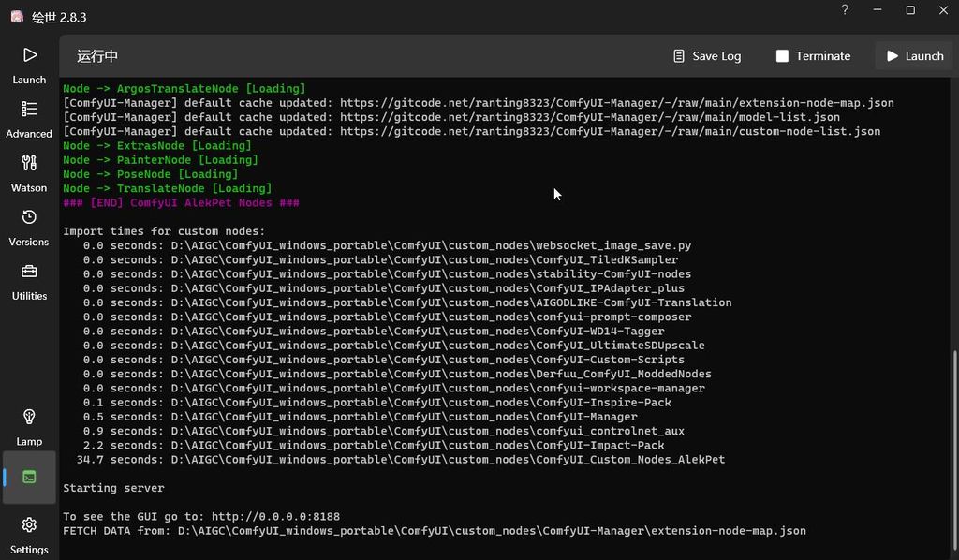
Task: Click the Terminate button
Action: [813, 55]
